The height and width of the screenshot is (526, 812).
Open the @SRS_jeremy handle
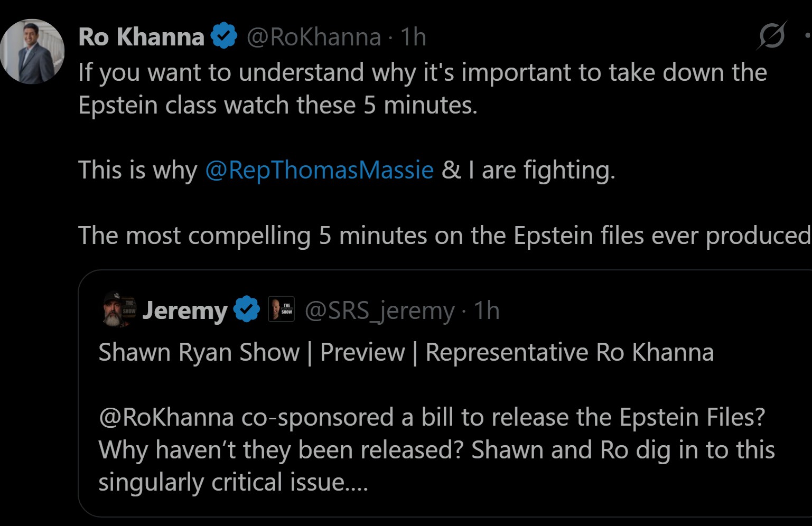[x=379, y=311]
